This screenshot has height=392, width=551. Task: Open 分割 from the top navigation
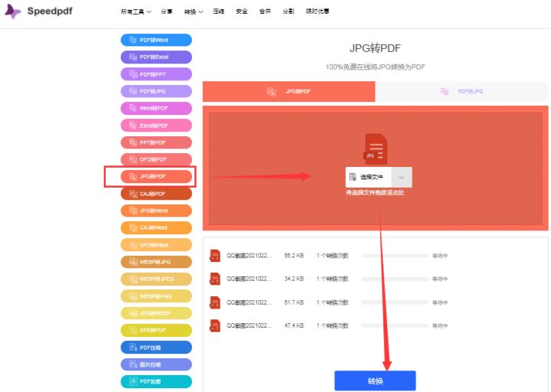[289, 11]
